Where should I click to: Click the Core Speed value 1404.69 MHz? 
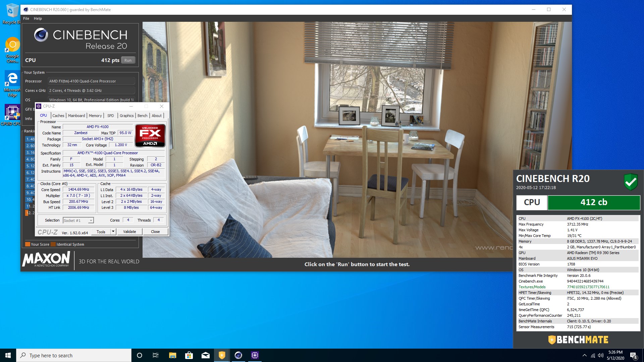(79, 190)
